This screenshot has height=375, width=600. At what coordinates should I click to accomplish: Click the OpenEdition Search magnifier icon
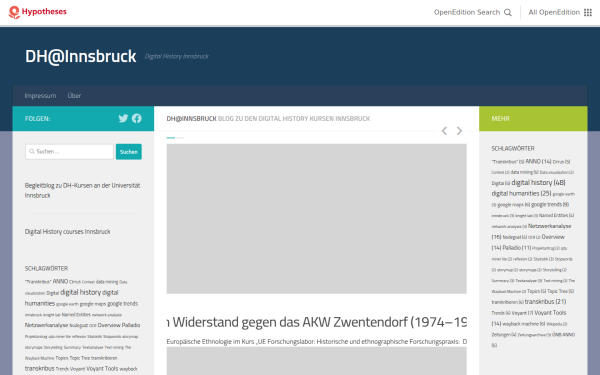click(x=508, y=12)
